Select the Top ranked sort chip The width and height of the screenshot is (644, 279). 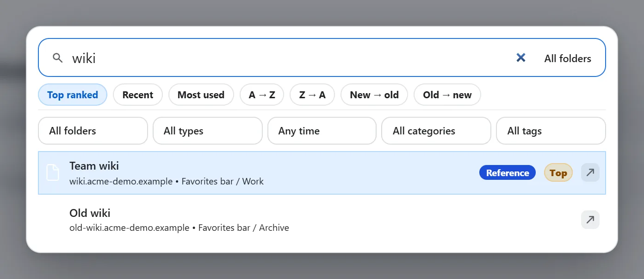pos(73,95)
